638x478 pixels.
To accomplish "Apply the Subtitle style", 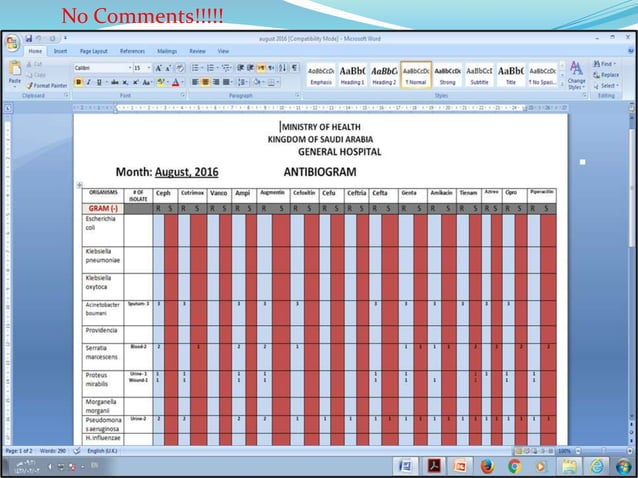I will pyautogui.click(x=479, y=75).
